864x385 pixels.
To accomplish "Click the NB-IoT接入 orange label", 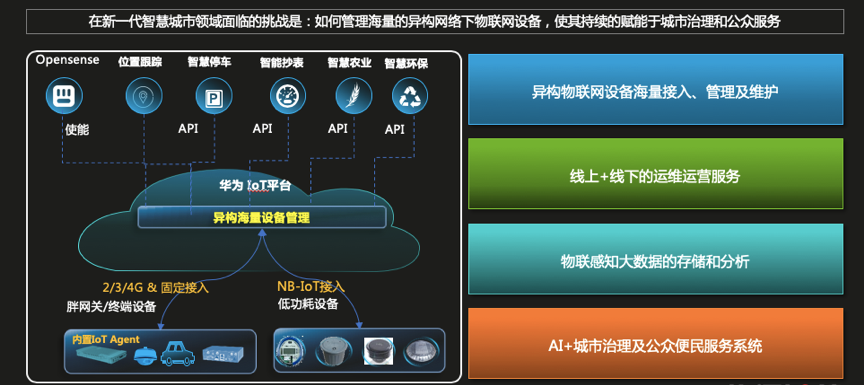I will [311, 286].
